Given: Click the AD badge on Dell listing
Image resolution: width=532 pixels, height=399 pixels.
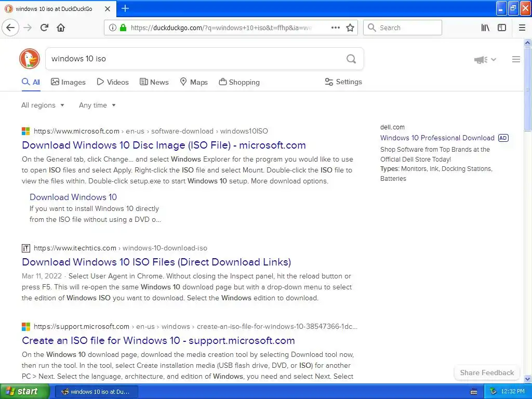Looking at the screenshot, I should tap(503, 138).
